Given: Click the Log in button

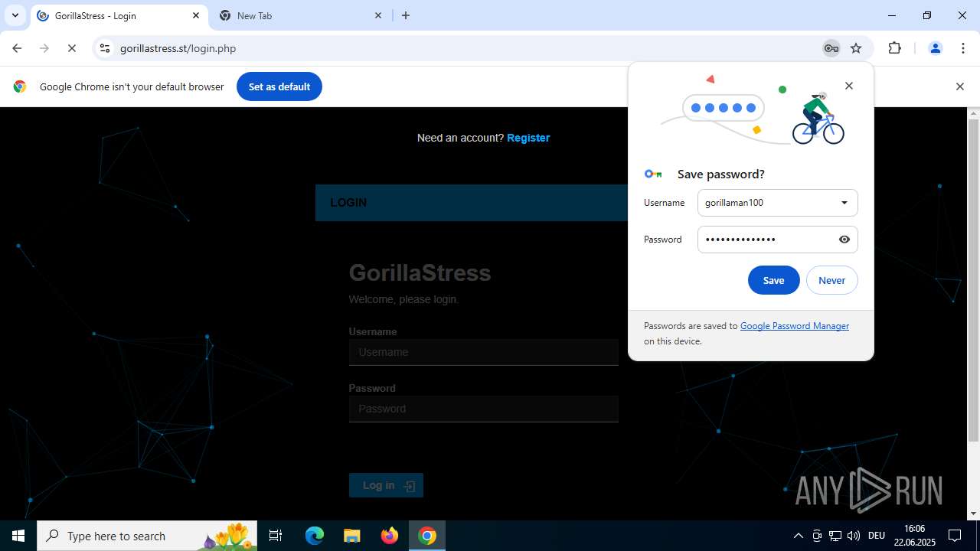Looking at the screenshot, I should click(x=386, y=485).
